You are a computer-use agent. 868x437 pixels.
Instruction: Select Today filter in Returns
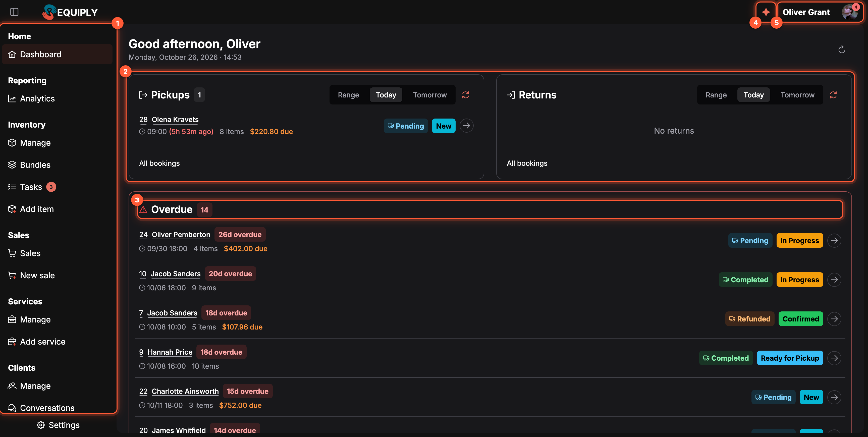pos(753,95)
